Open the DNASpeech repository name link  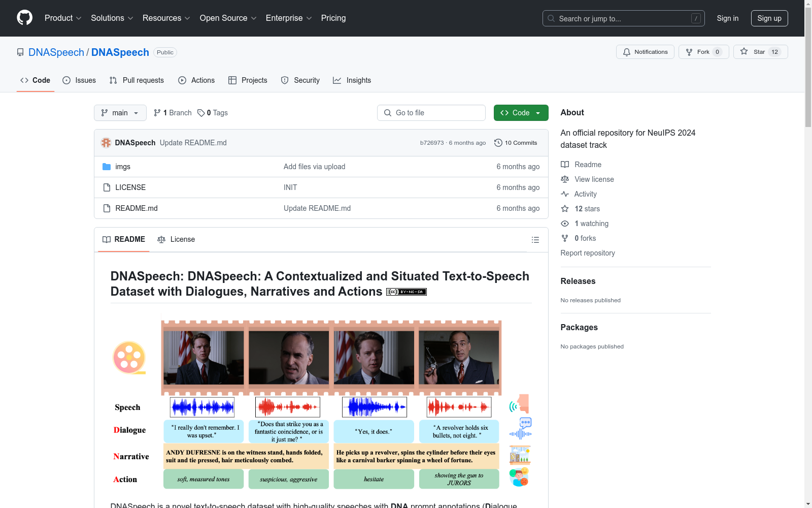click(120, 52)
